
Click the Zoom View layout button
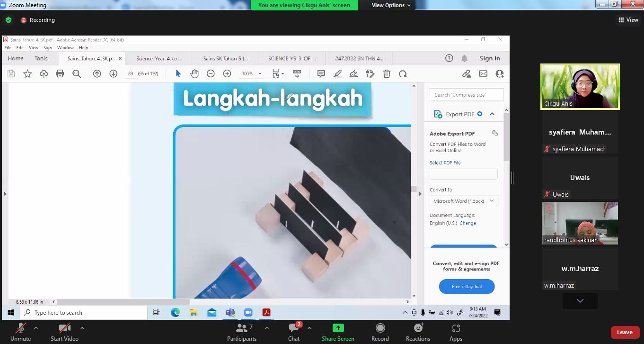628,20
